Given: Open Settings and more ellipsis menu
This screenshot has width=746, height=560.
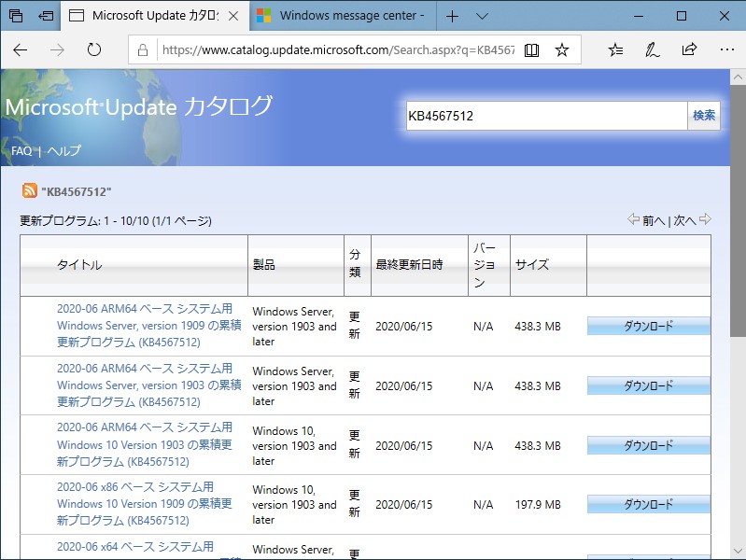Looking at the screenshot, I should coord(727,49).
